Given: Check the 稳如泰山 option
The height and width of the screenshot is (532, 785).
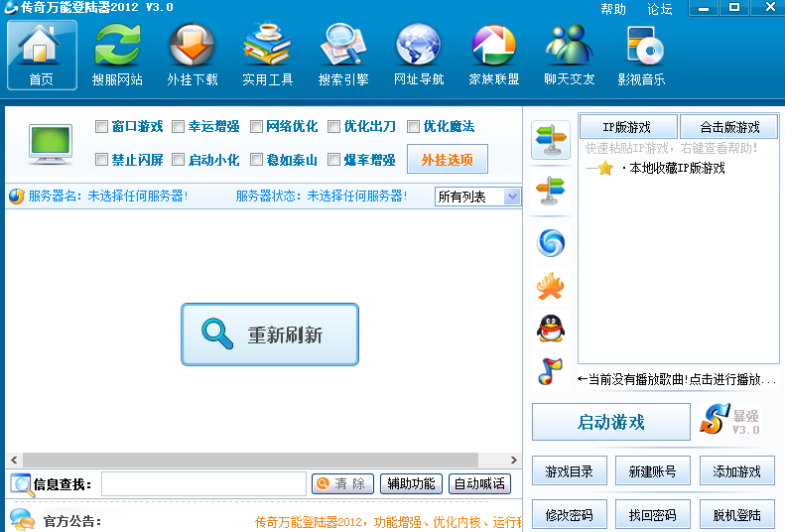Looking at the screenshot, I should click(x=256, y=160).
